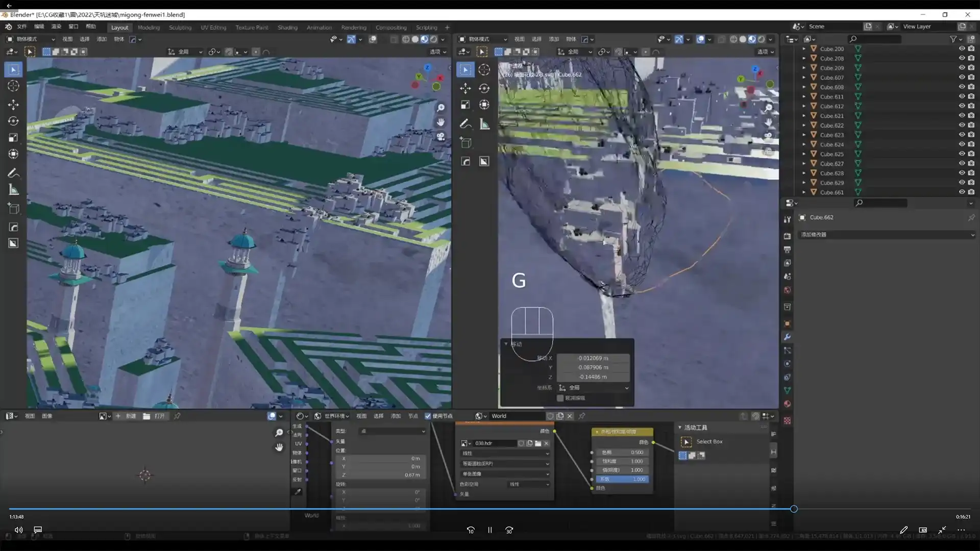
Task: Toggle camera view in left viewport
Action: [440, 137]
